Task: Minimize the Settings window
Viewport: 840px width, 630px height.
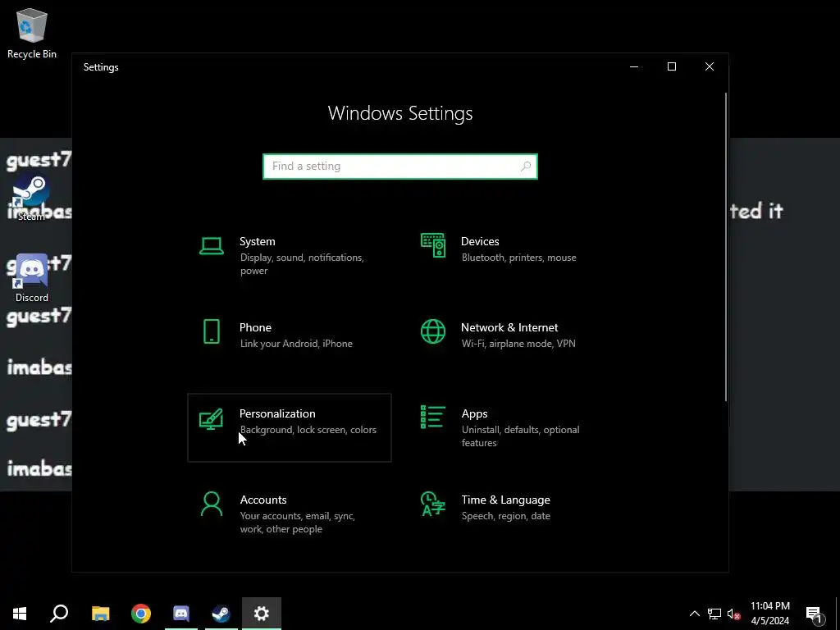Action: point(634,66)
